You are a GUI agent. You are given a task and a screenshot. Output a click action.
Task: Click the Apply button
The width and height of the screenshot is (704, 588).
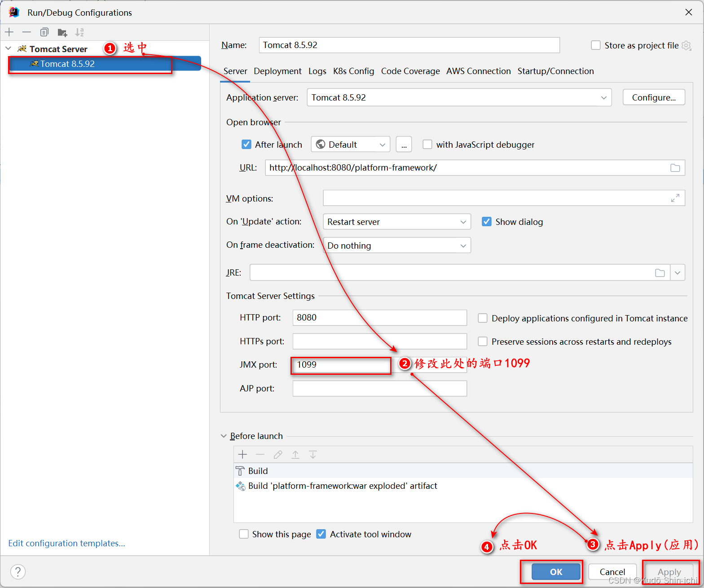[669, 572]
